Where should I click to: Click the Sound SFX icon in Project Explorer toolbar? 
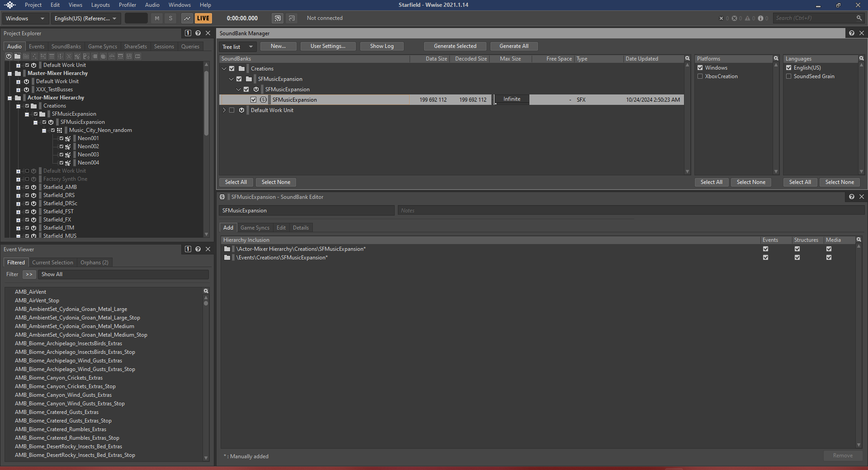coord(77,56)
